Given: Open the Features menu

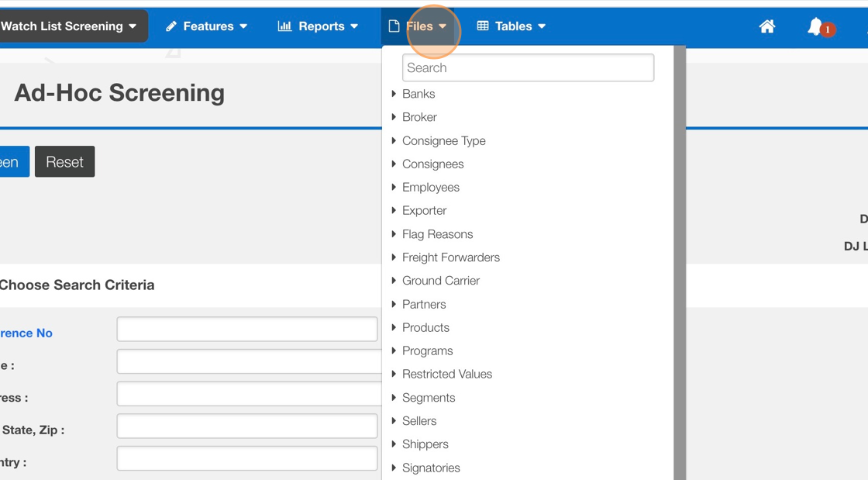Looking at the screenshot, I should (206, 26).
